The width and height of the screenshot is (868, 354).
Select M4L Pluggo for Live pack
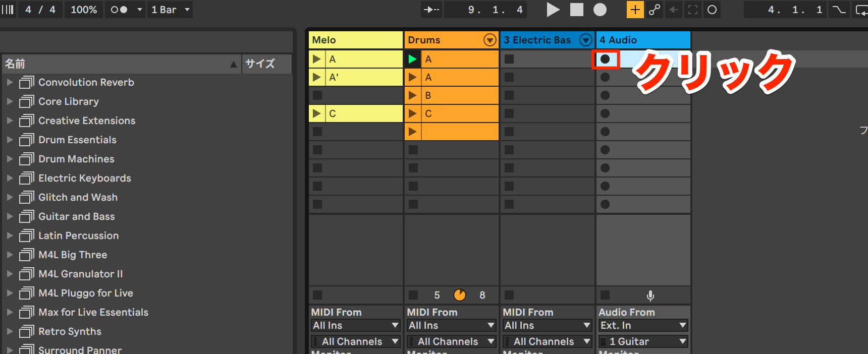point(86,293)
